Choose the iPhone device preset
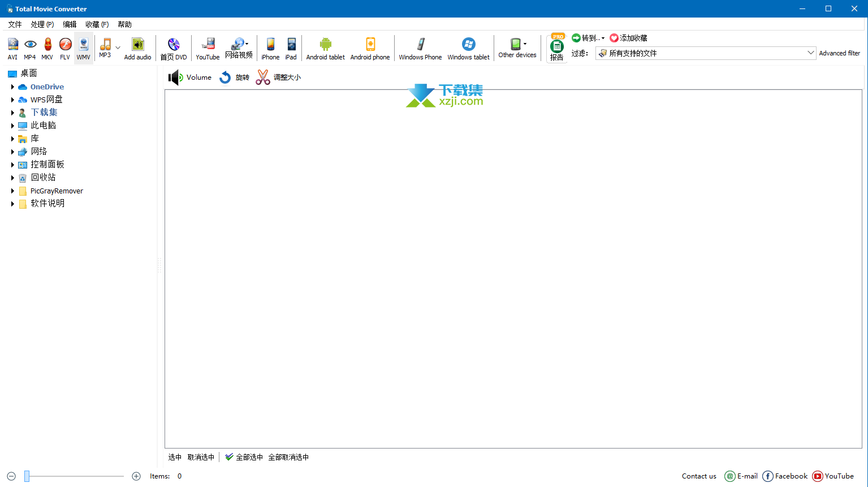The width and height of the screenshot is (868, 487). point(270,48)
